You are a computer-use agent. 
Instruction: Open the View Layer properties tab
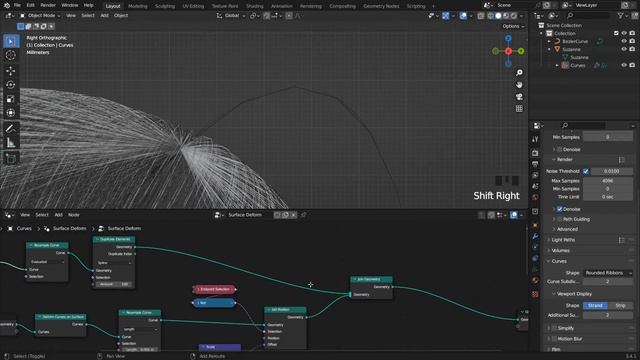[x=535, y=175]
